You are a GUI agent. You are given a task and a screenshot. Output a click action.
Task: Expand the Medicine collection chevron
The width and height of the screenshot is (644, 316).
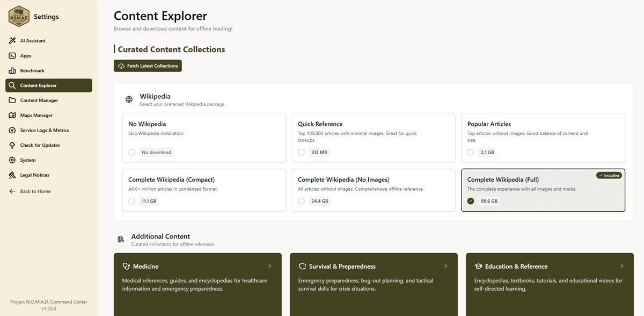tap(270, 266)
